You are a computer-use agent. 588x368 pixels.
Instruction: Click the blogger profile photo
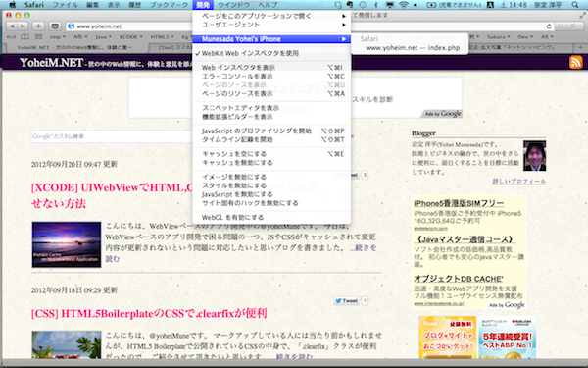point(534,156)
